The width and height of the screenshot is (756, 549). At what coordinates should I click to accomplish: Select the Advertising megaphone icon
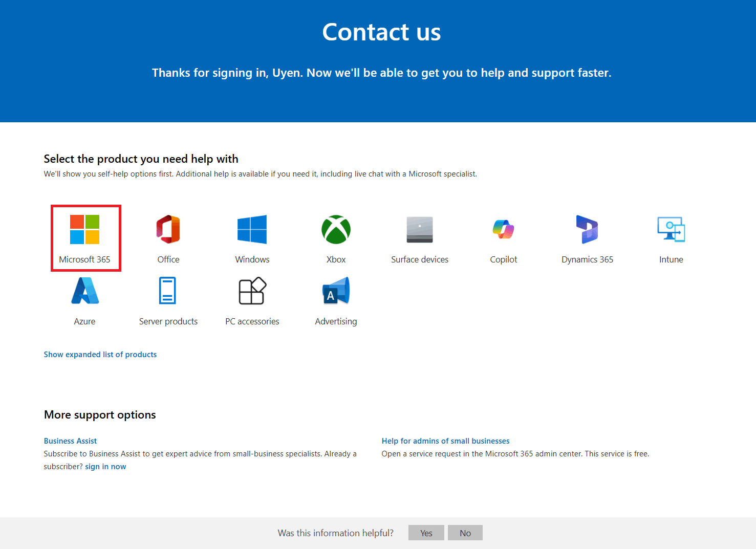click(x=336, y=291)
